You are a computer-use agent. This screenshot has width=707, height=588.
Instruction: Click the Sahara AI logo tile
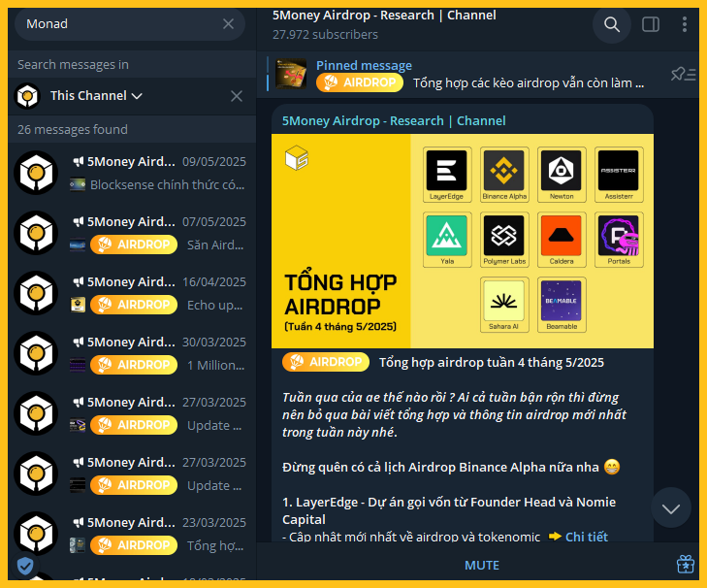[x=504, y=305]
